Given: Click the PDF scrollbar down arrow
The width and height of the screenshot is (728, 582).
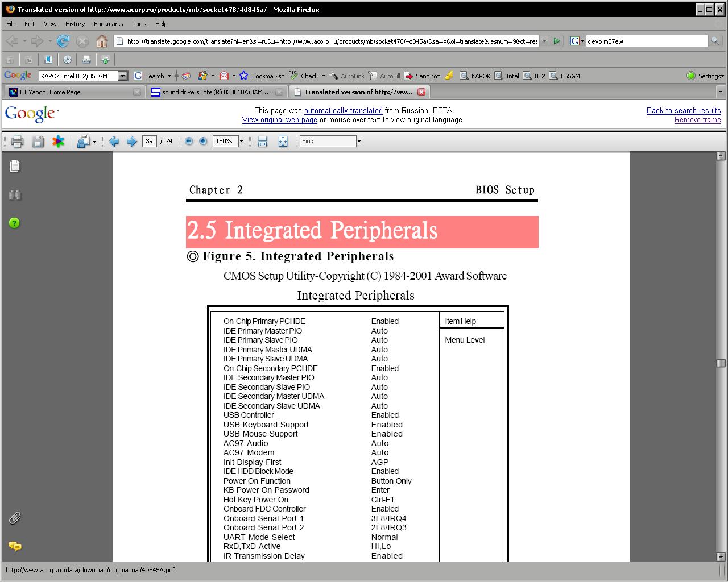Looking at the screenshot, I should click(x=721, y=557).
